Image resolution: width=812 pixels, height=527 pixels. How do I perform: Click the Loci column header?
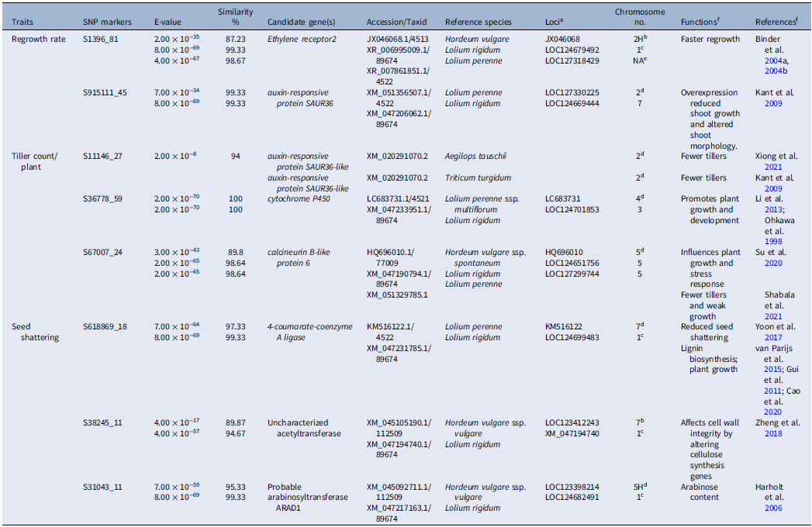pos(554,22)
